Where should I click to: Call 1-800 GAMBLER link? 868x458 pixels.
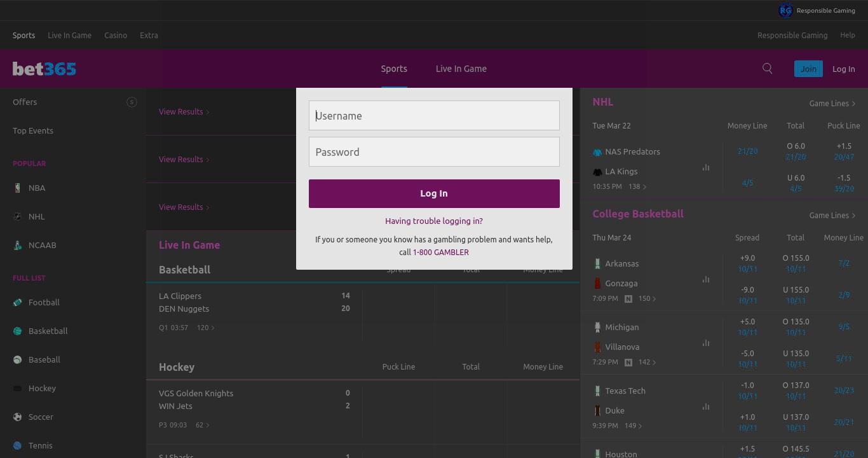click(x=441, y=252)
